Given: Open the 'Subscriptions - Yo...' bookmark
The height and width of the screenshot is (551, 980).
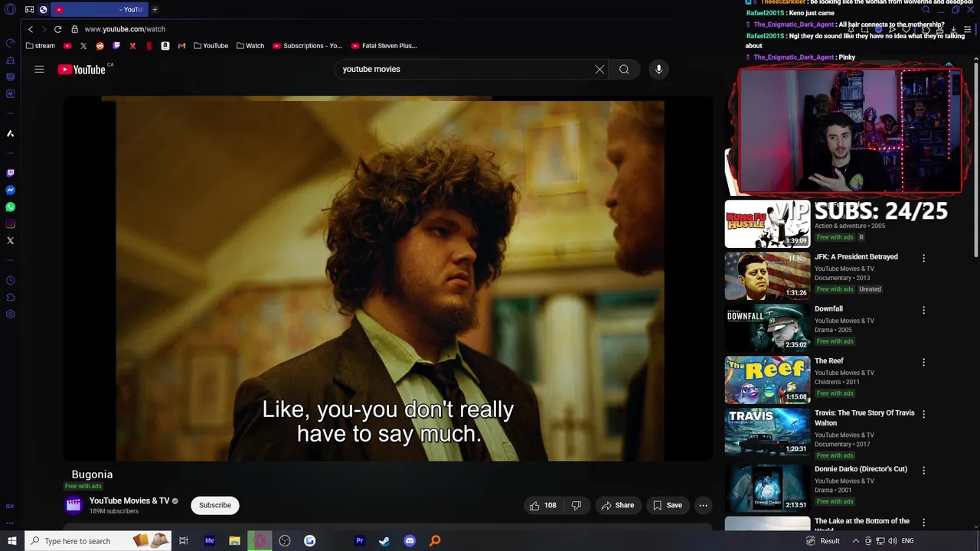Looking at the screenshot, I should click(308, 46).
